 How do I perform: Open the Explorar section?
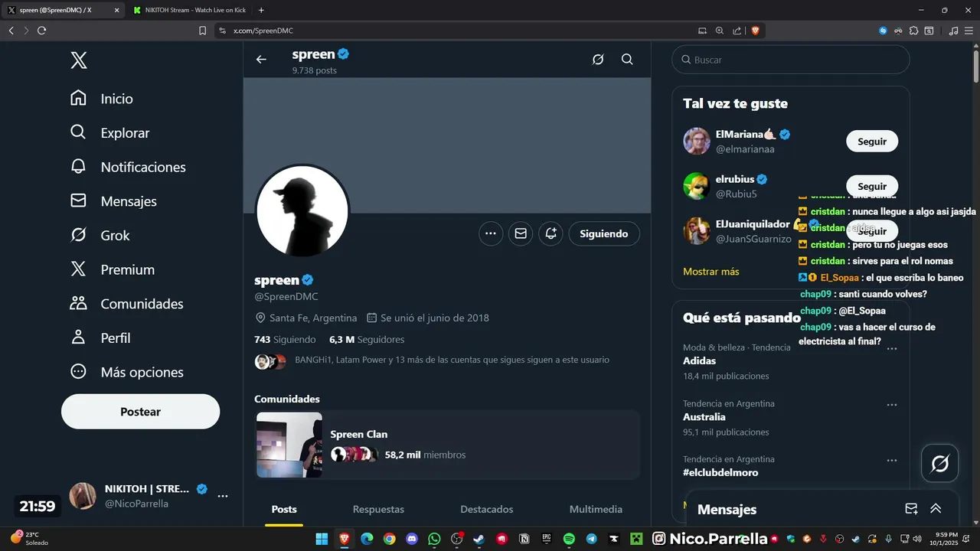[x=109, y=132]
